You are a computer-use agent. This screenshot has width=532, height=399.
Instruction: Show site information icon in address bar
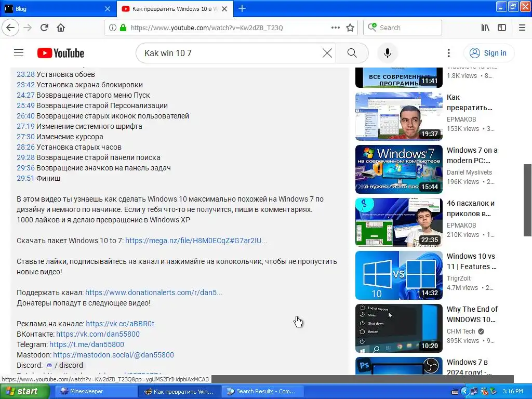pos(112,28)
